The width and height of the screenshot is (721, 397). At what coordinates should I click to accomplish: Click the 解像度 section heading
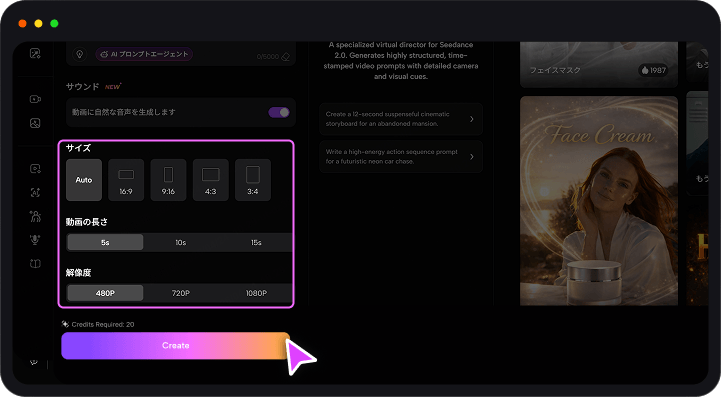[78, 273]
